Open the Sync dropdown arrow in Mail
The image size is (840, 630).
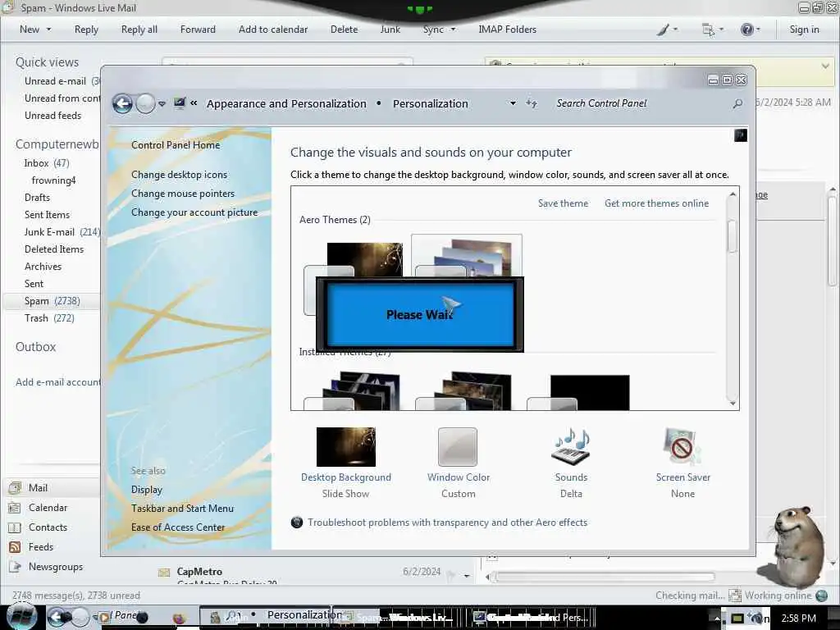tap(453, 30)
